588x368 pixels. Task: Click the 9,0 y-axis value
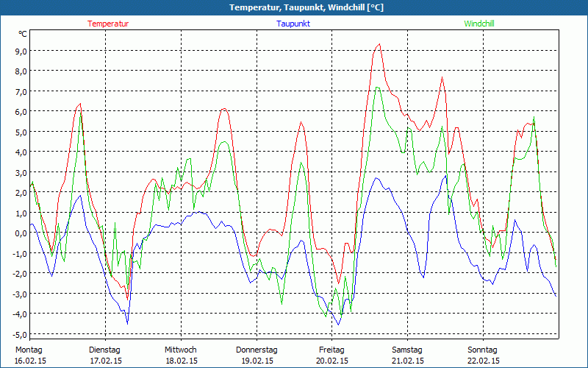[21, 52]
